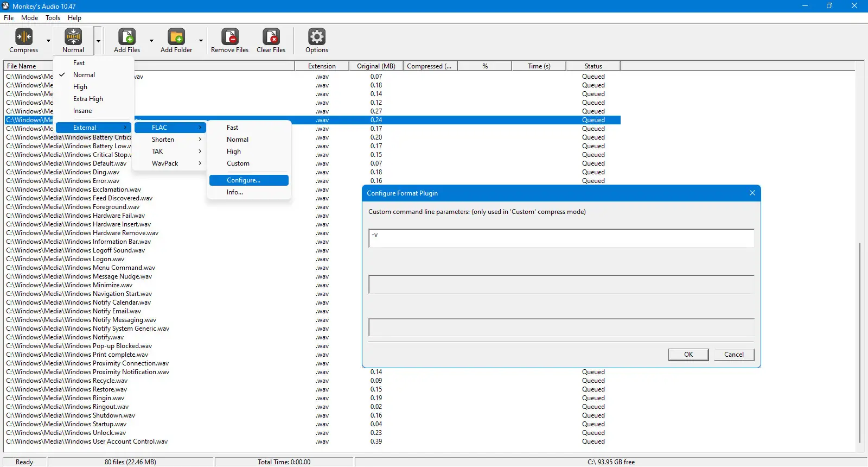Select Windows Foreground.wav in the list
Screen dimensions: 868x467
tap(73, 207)
